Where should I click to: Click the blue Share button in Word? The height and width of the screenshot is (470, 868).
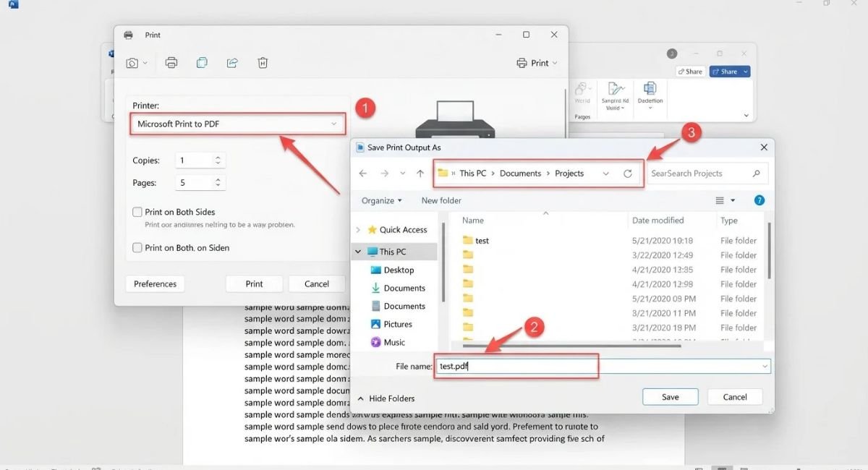tap(725, 72)
